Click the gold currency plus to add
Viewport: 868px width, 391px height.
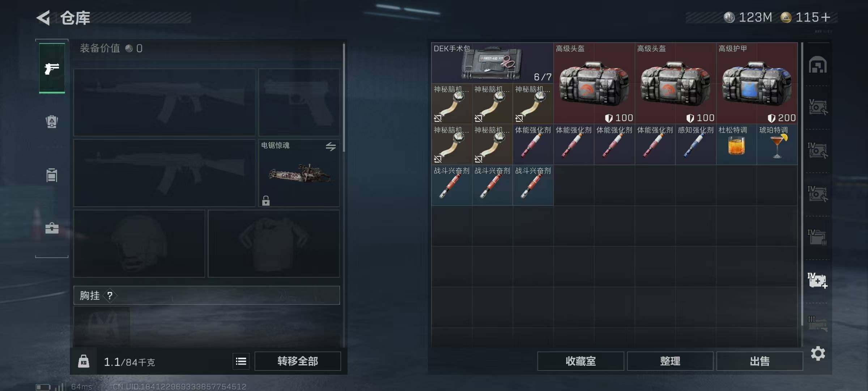[x=825, y=17]
